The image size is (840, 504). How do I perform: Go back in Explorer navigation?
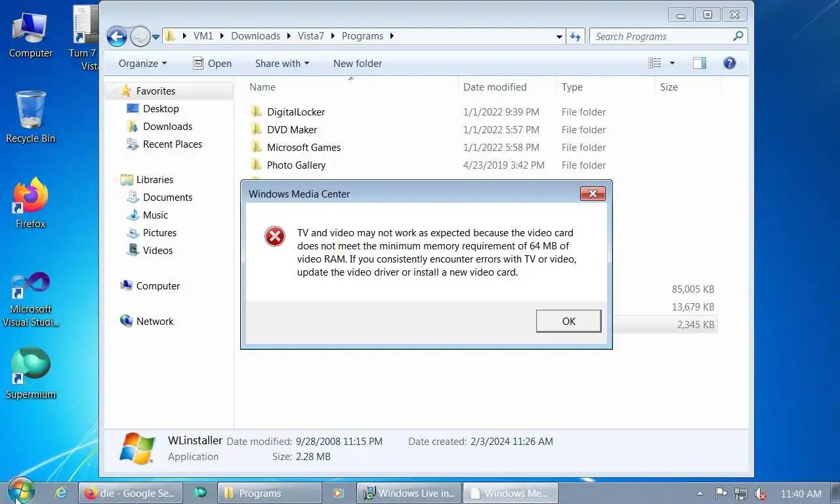(117, 36)
